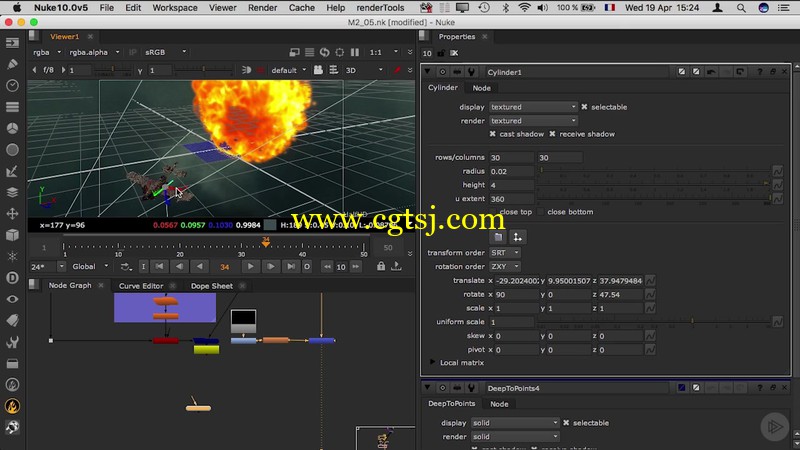The image size is (800, 450).
Task: Click the Cylinder1 file import icon
Action: (498, 237)
